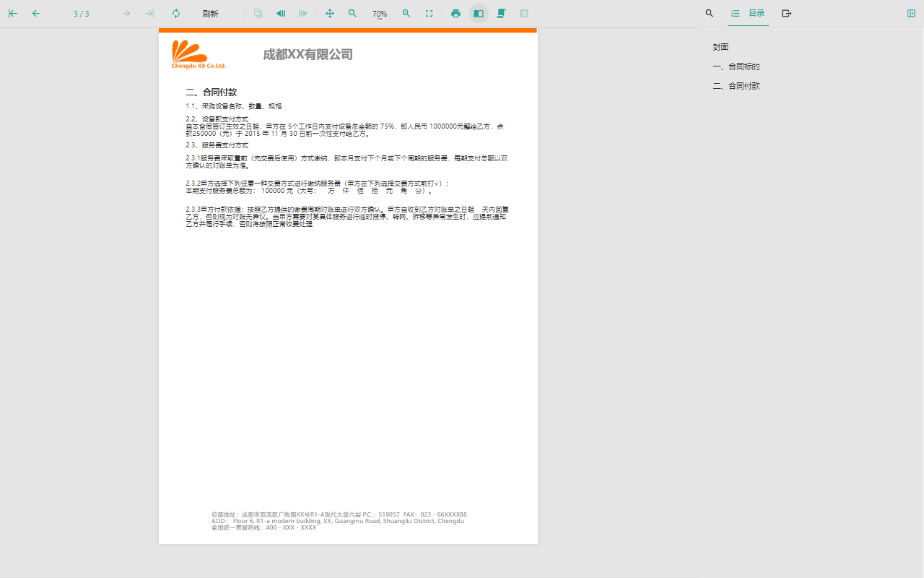Zoom out with the minus magnifier
Screen dimensions: 924x578
coord(352,14)
